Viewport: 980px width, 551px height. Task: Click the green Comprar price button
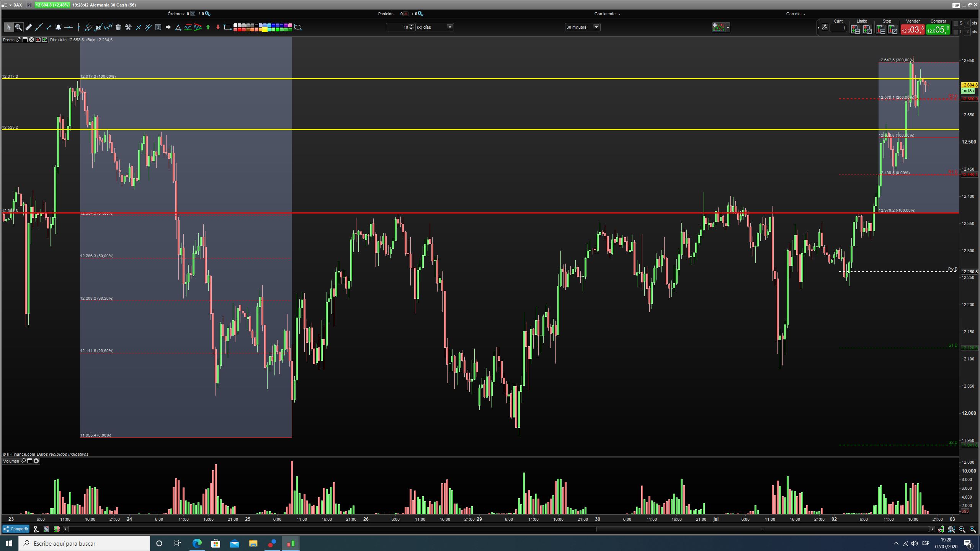(938, 29)
